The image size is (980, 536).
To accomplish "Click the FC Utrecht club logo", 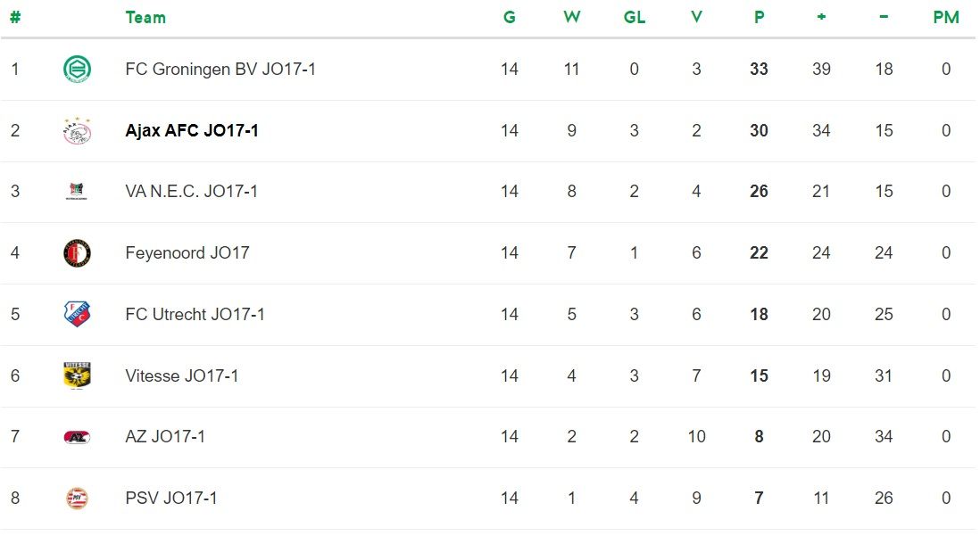I will (x=77, y=314).
